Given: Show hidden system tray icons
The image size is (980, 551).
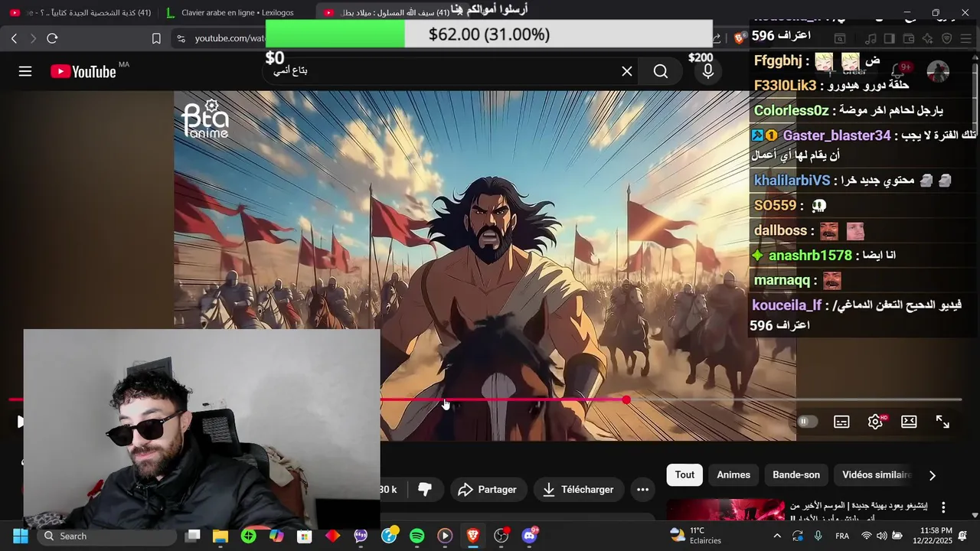Looking at the screenshot, I should [x=777, y=536].
